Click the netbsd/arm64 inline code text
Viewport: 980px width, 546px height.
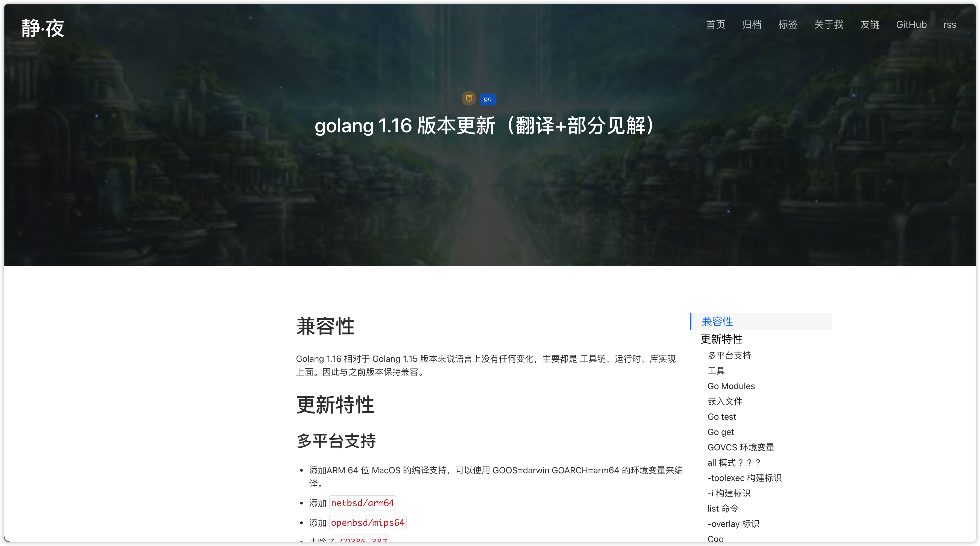[x=362, y=503]
